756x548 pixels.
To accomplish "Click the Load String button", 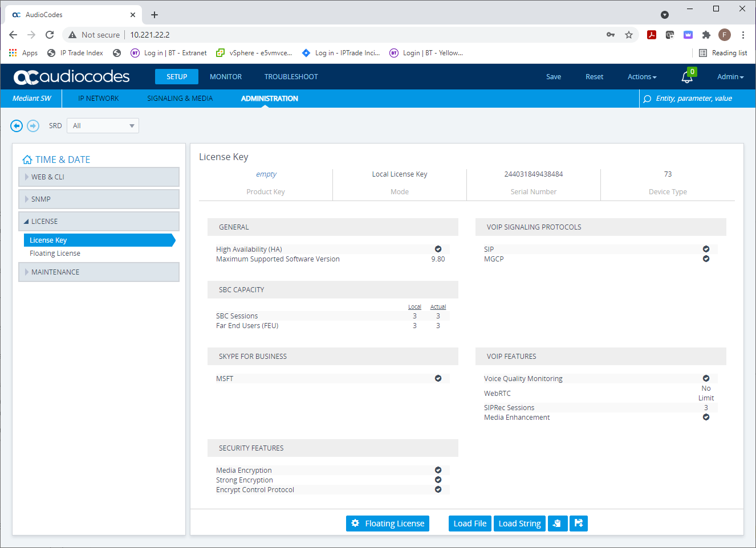I will click(519, 524).
